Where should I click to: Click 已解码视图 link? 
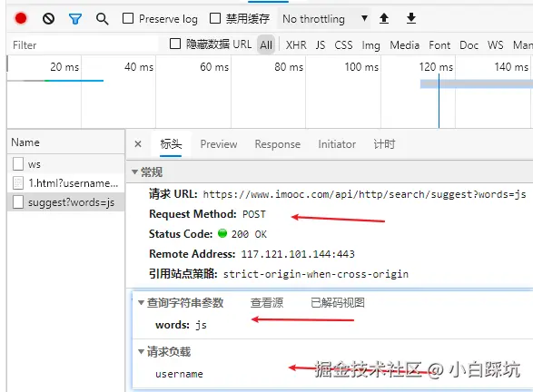[338, 302]
